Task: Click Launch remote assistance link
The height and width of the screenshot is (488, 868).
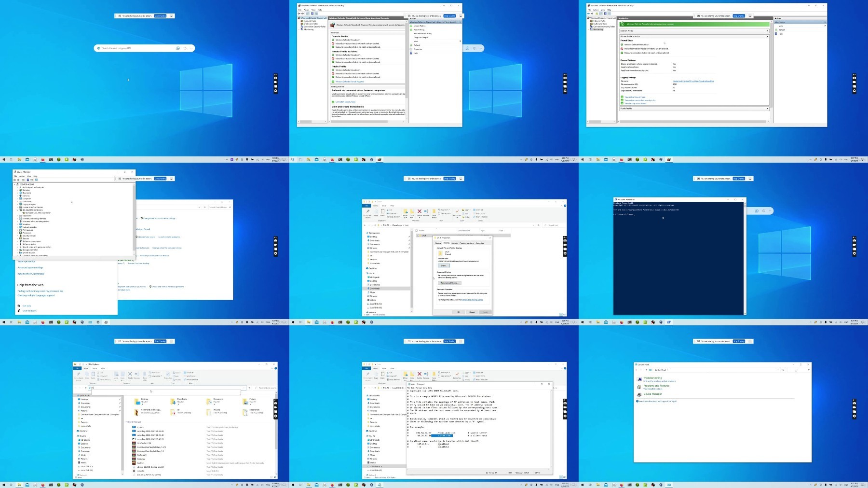Action: tap(169, 237)
